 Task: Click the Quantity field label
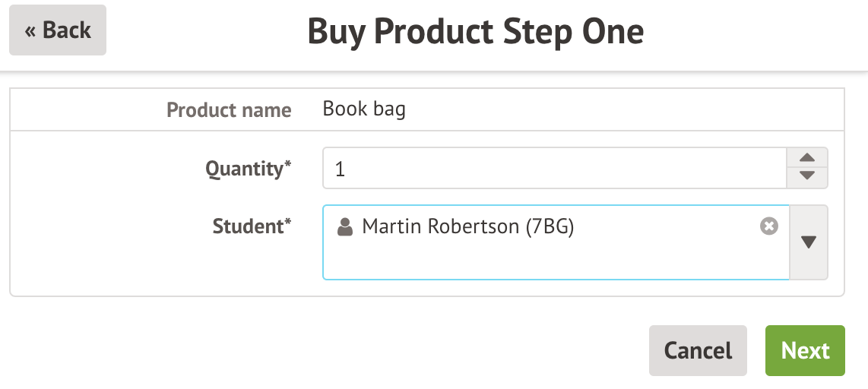[x=244, y=168]
